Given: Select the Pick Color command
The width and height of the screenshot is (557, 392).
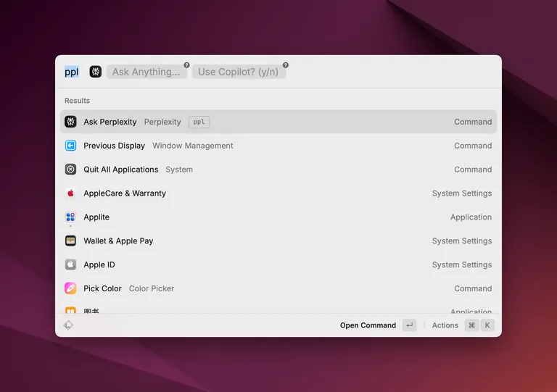Looking at the screenshot, I should [278, 288].
